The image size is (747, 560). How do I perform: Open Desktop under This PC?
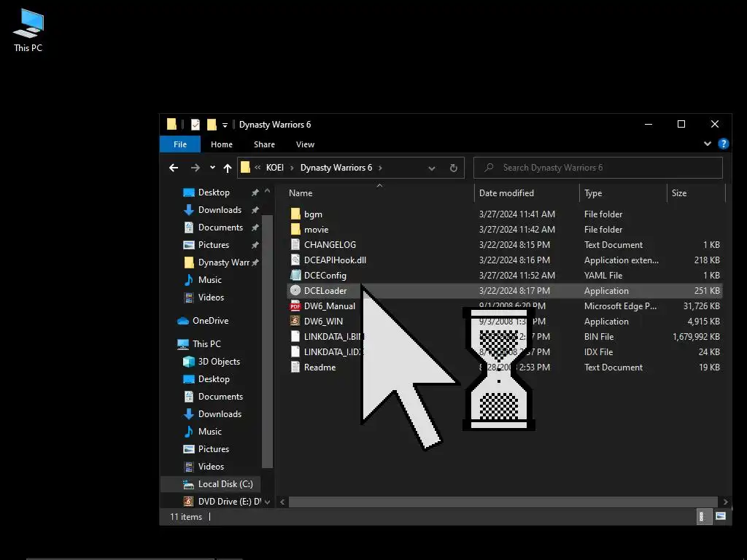[214, 379]
